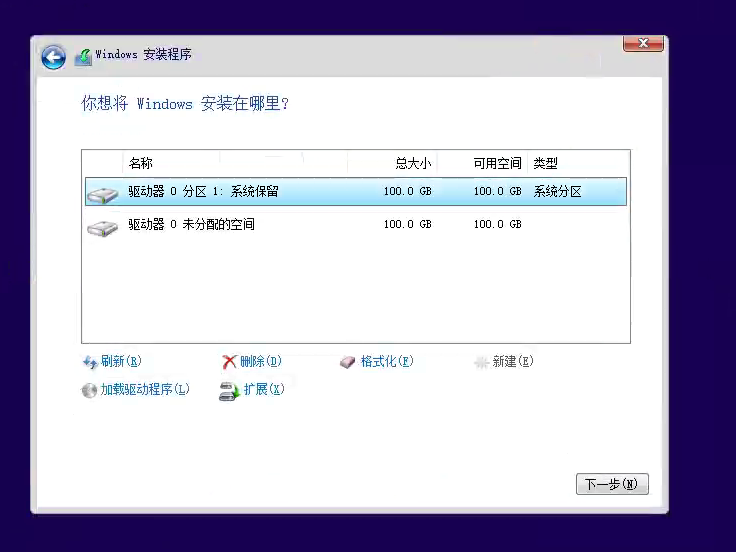Refresh the list via 刷新(R) link
Viewport: 736px width, 552px height.
click(121, 361)
